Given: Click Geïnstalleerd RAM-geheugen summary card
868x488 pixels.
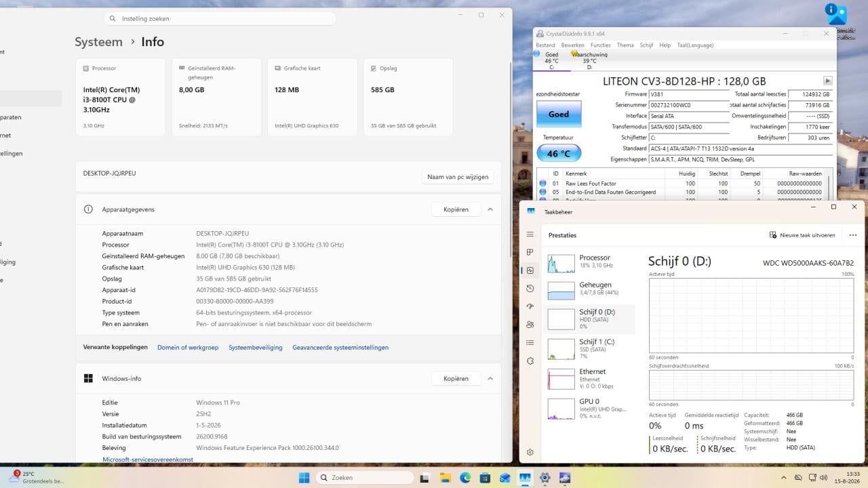Looking at the screenshot, I should pyautogui.click(x=216, y=97).
